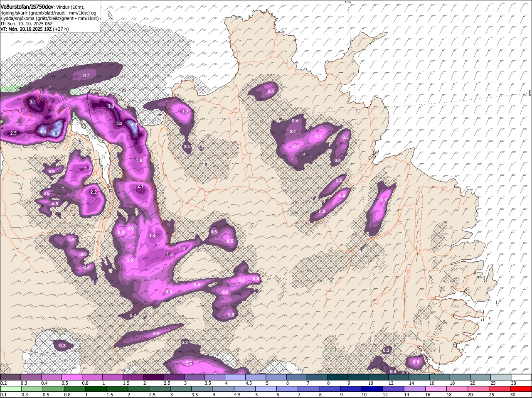Pick the dark teal 8–9 upper-legend swatch
The width and height of the screenshot is (532, 398).
pyautogui.click(x=338, y=377)
